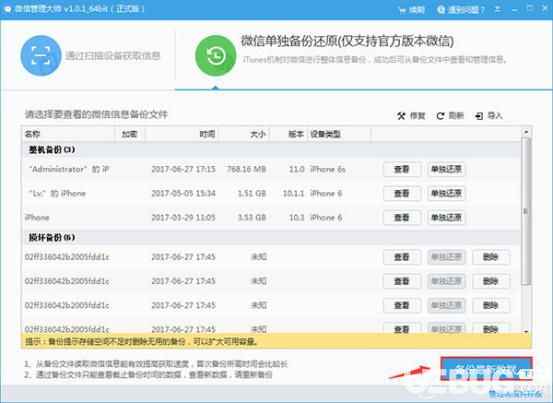
Task: Minimize the window
Action: (x=515, y=9)
